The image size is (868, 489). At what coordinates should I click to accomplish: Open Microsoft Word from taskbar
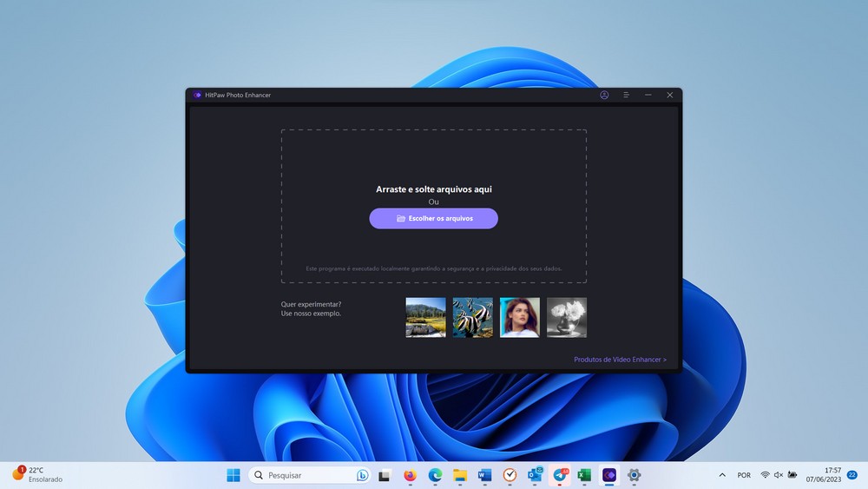point(484,475)
